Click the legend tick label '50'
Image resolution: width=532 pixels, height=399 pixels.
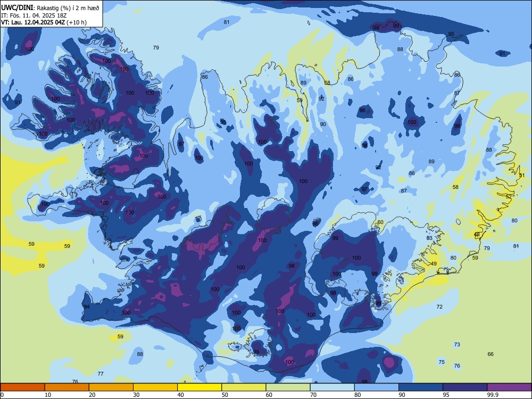click(x=225, y=395)
